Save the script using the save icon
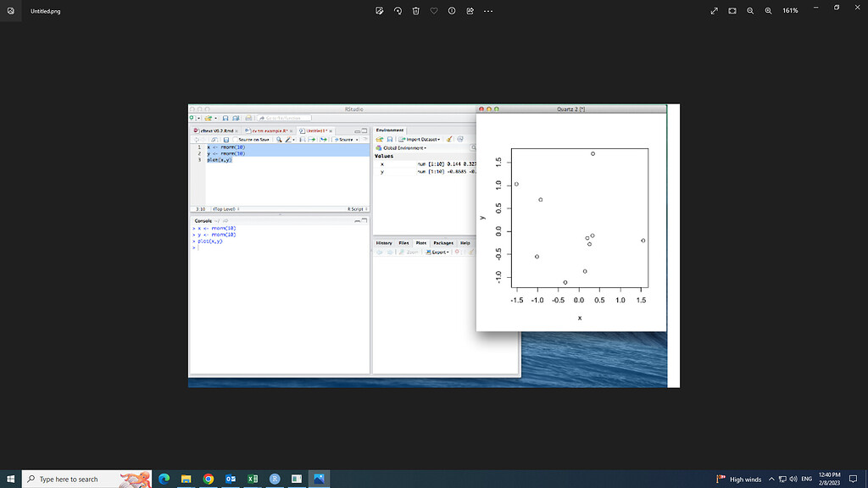Image resolution: width=868 pixels, height=488 pixels. 225,139
